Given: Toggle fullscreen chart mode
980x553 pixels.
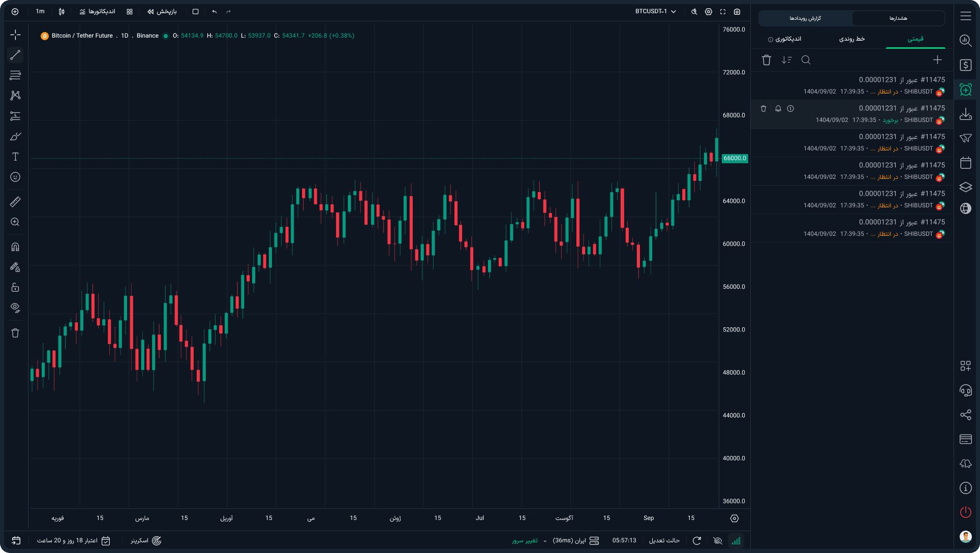Looking at the screenshot, I should (723, 11).
